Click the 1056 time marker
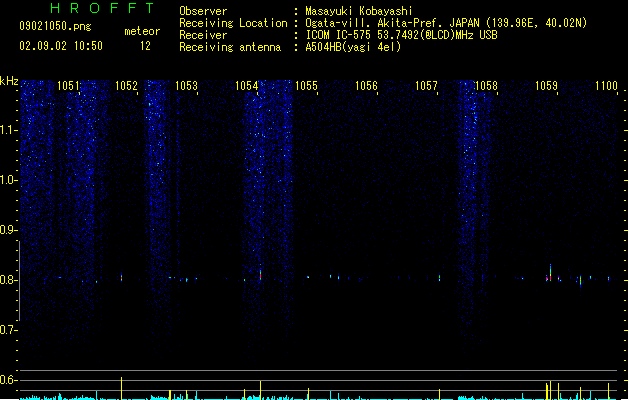Screen dimensions: 629x400 click(366, 86)
